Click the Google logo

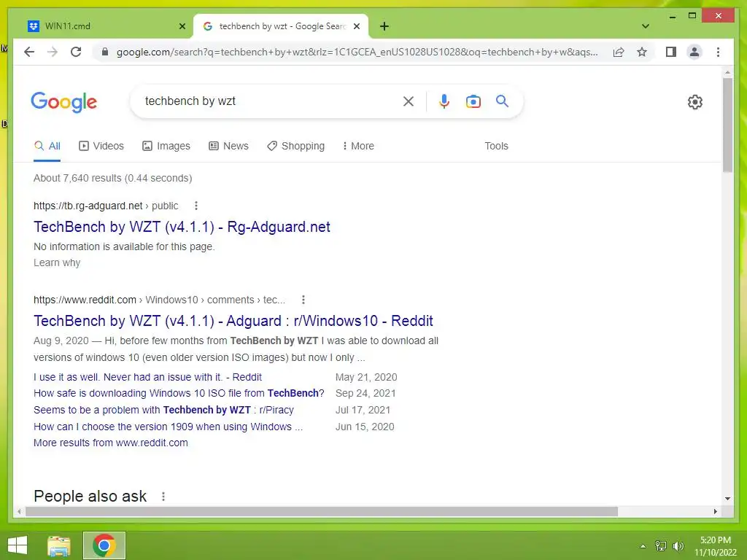[x=64, y=102]
